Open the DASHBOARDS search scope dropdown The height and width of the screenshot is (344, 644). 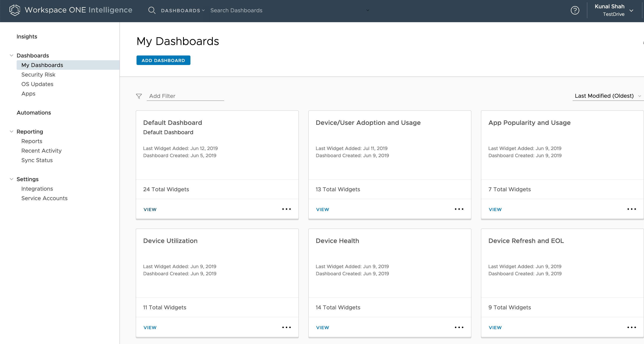pos(183,11)
